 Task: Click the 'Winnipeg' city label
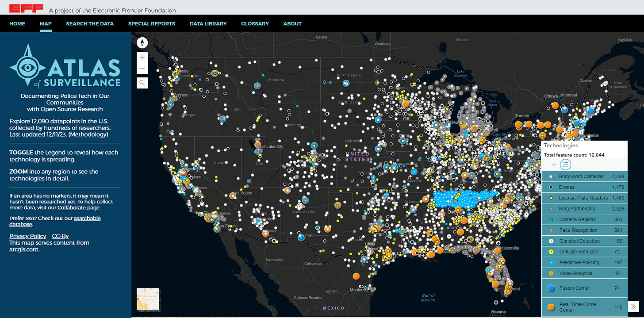(381, 44)
